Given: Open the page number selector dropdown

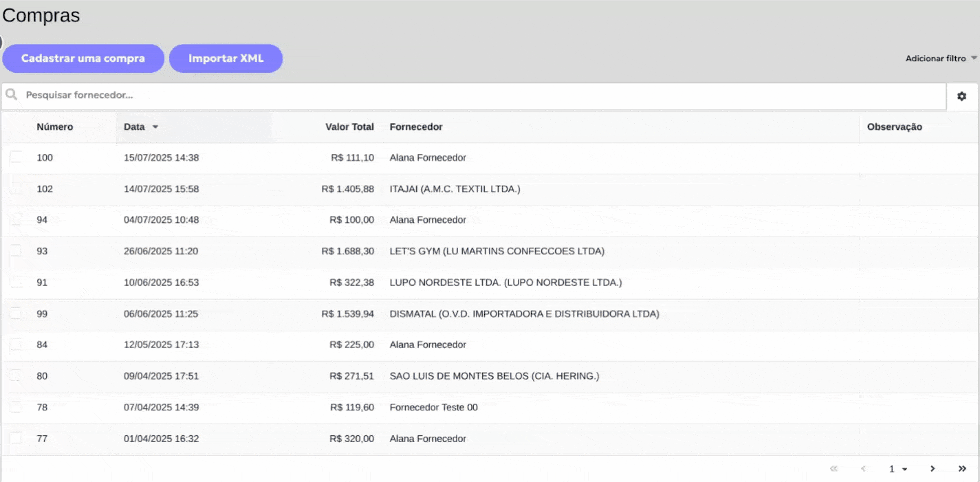Looking at the screenshot, I should (897, 469).
